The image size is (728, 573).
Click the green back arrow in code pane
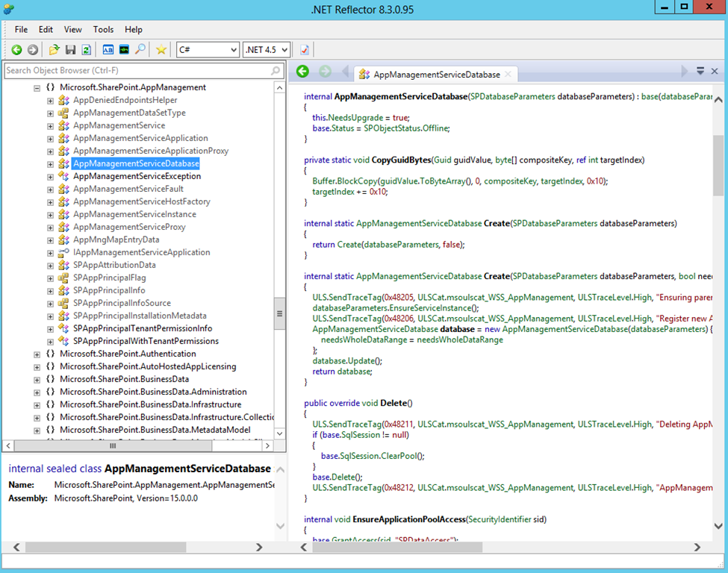(302, 72)
